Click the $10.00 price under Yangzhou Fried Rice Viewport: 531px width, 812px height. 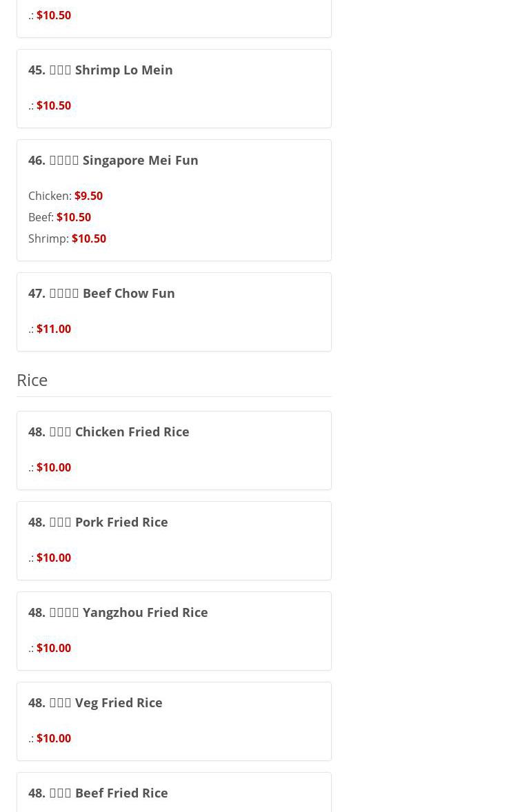(53, 648)
